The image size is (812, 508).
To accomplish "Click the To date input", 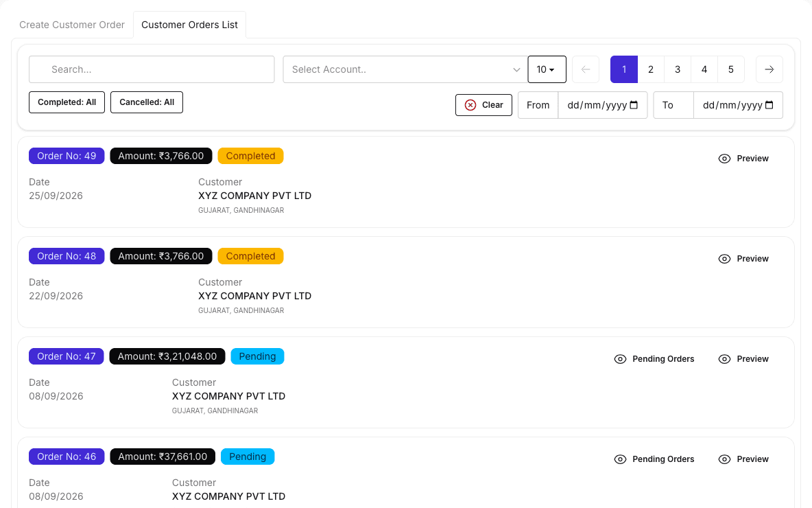I will [738, 105].
